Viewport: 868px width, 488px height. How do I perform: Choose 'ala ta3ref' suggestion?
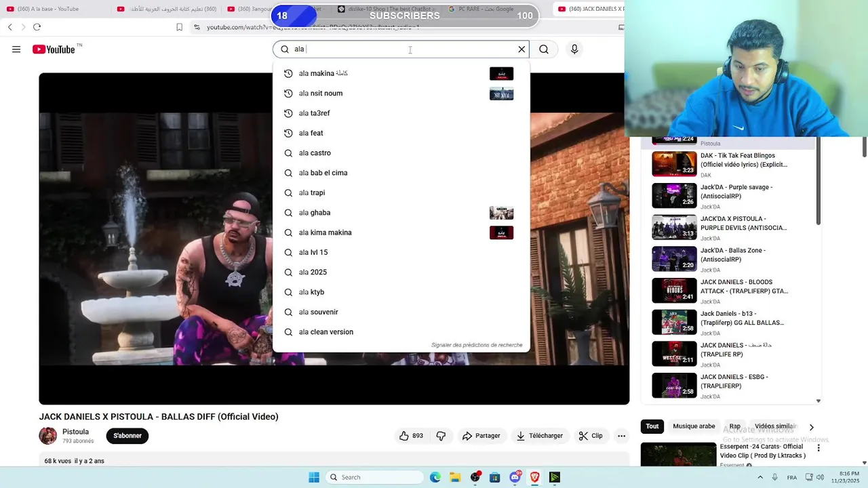point(401,113)
